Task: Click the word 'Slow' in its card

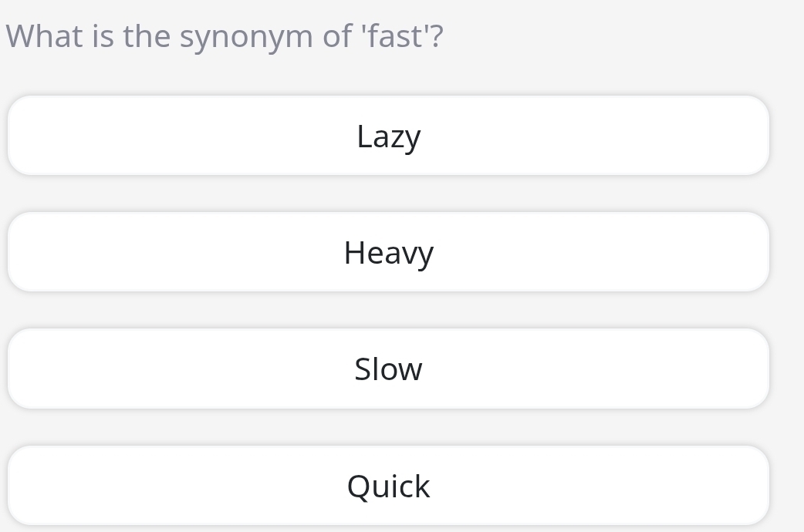Action: (x=388, y=369)
